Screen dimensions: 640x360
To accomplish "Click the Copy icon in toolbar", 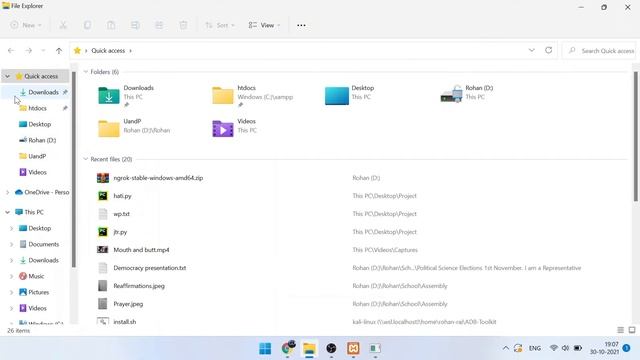I will click(x=87, y=25).
